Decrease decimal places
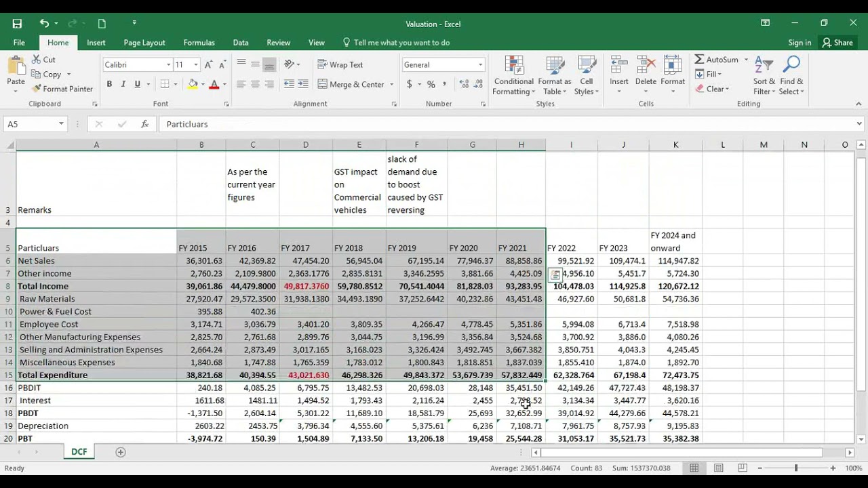 (x=478, y=84)
